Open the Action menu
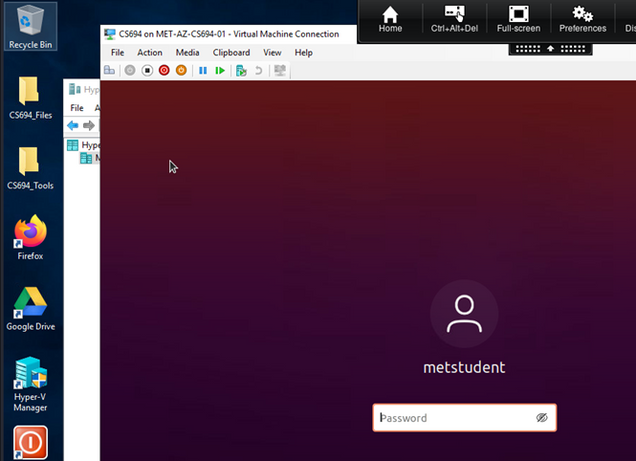The width and height of the screenshot is (636, 461). point(149,52)
